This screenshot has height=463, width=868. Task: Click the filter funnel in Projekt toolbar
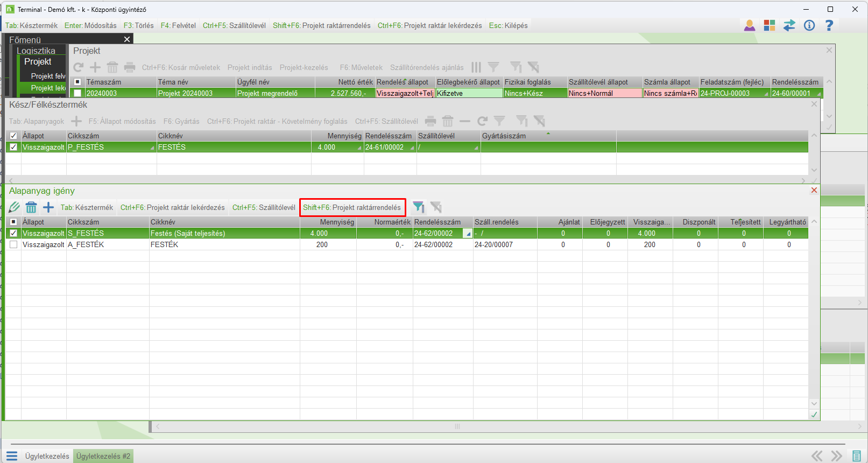(x=493, y=67)
